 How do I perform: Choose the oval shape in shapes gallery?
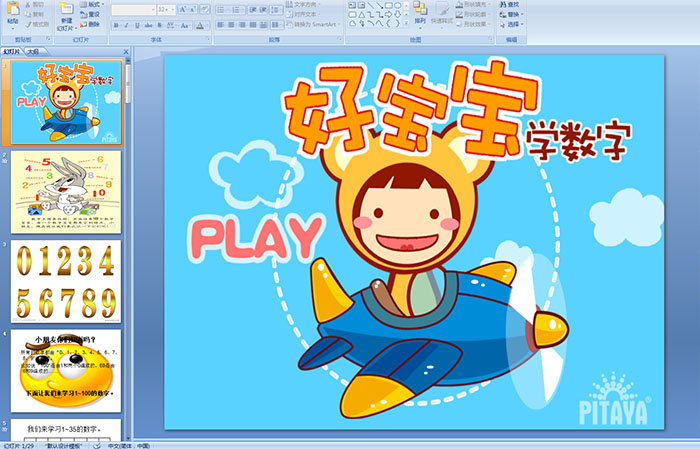[397, 5]
